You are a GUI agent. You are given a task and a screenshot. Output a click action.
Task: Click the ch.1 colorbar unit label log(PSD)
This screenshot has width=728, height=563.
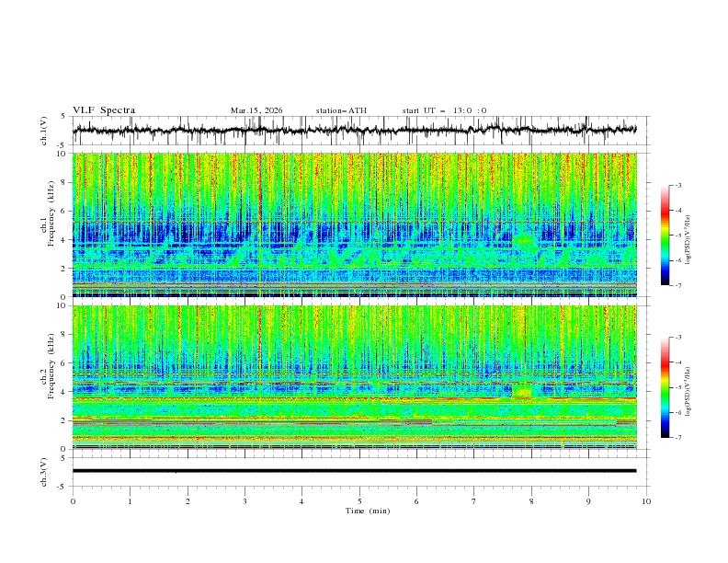(688, 240)
